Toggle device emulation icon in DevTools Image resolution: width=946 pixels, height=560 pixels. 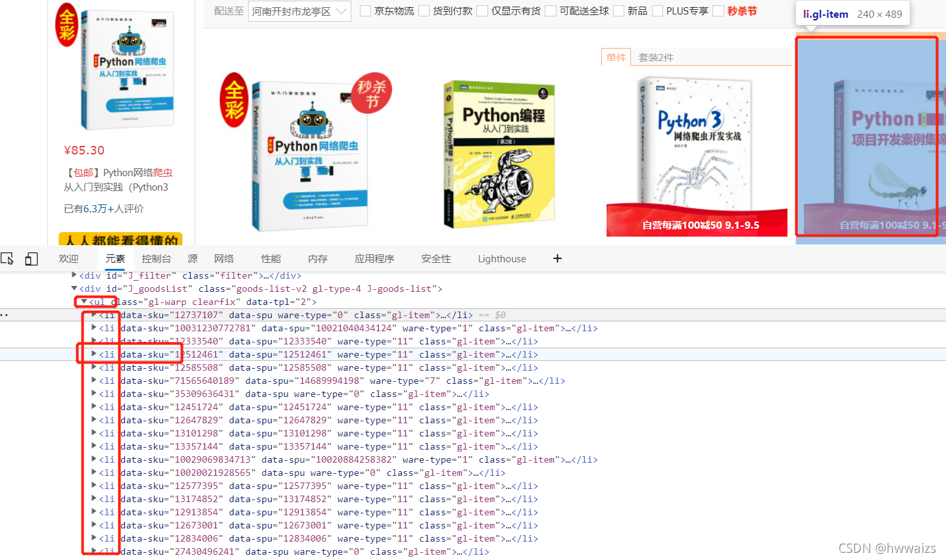[31, 258]
